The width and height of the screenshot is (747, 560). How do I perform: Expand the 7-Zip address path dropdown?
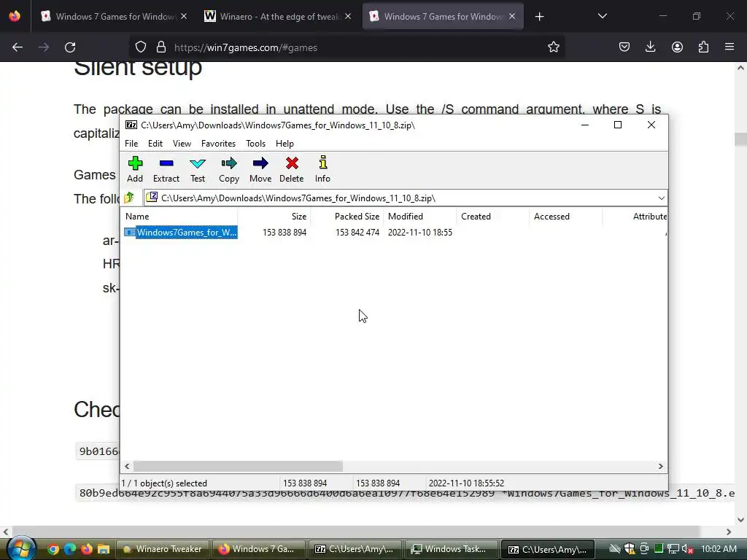[x=661, y=198]
